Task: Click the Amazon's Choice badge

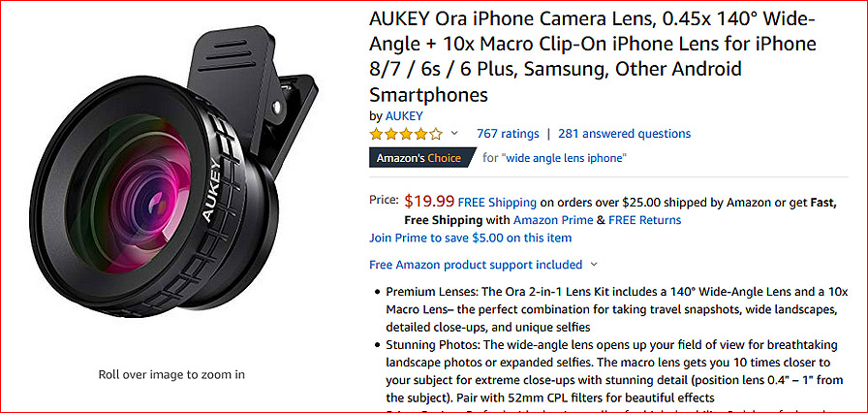Action: tap(421, 157)
